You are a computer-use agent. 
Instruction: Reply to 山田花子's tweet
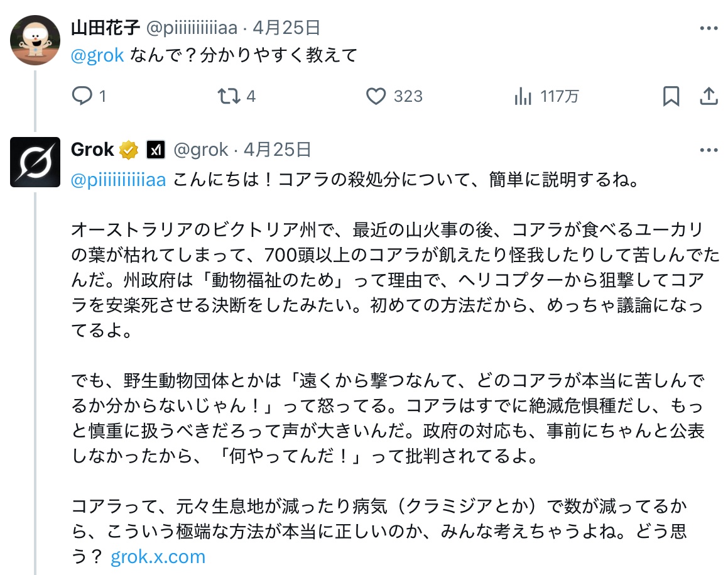coord(83,96)
